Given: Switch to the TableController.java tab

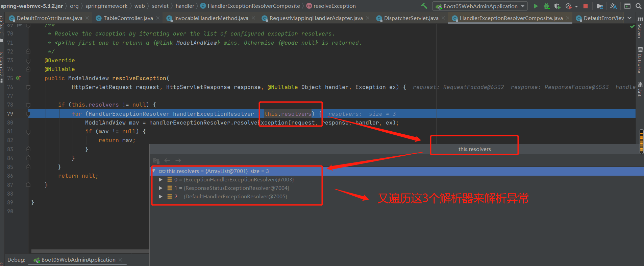Looking at the screenshot, I should (x=128, y=18).
